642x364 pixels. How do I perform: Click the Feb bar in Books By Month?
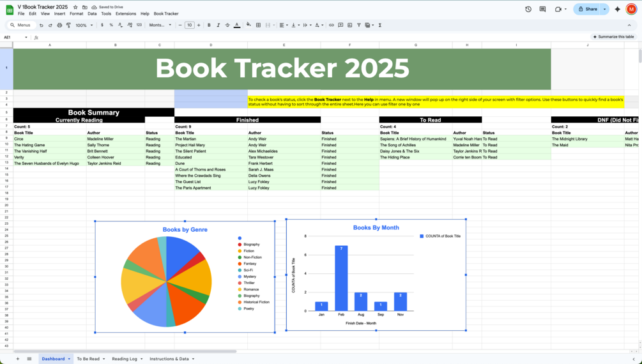pos(341,278)
